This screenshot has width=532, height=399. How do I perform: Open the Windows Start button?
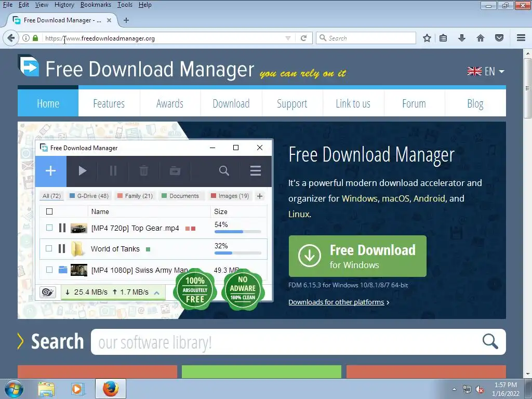14,389
